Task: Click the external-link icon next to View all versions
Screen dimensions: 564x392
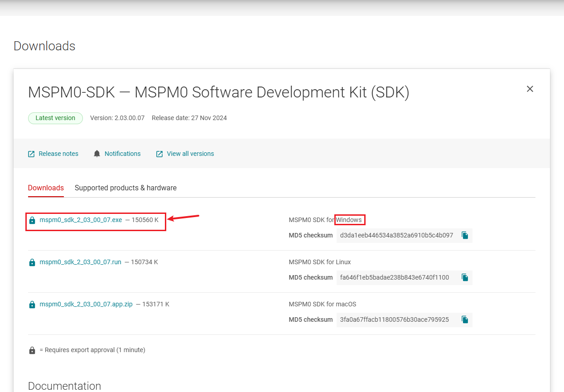Action: coord(159,154)
